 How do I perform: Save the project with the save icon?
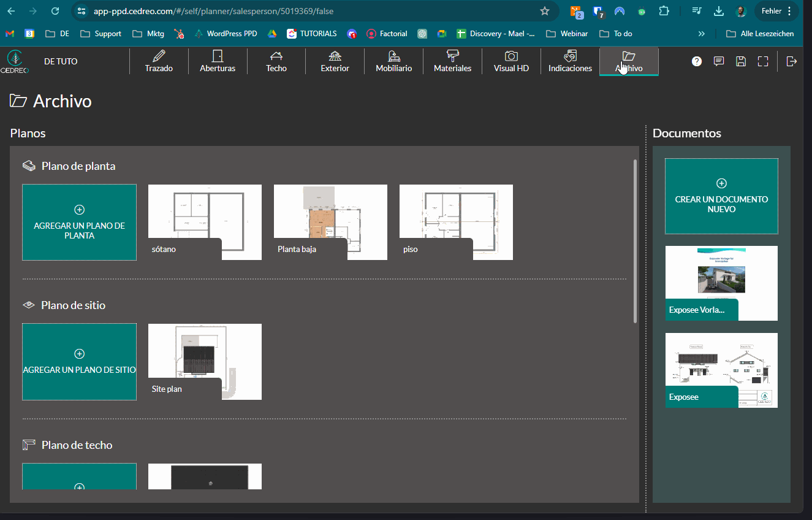coord(741,61)
